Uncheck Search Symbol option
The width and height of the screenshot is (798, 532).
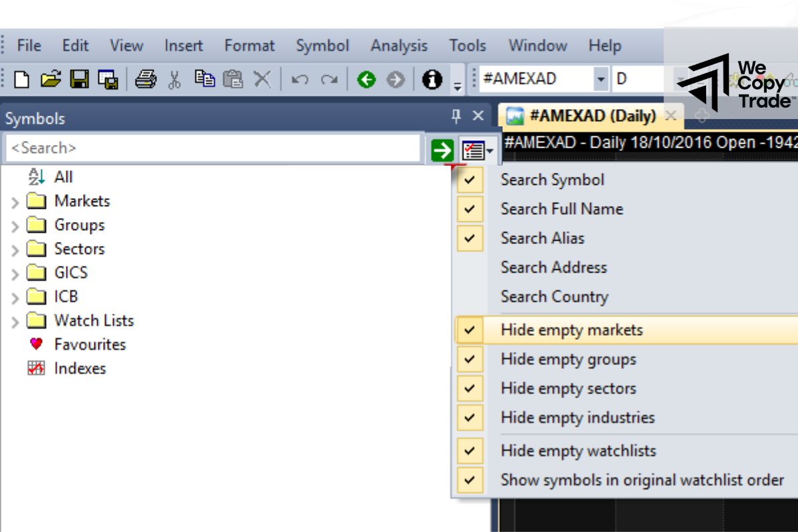click(552, 180)
